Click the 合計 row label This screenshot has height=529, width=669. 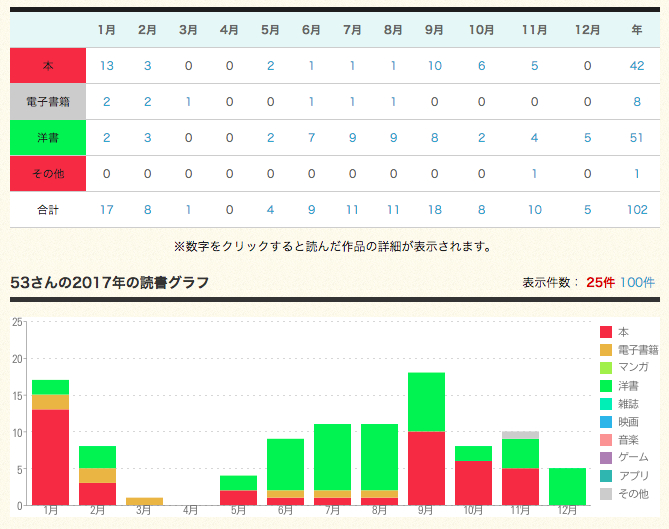point(48,209)
